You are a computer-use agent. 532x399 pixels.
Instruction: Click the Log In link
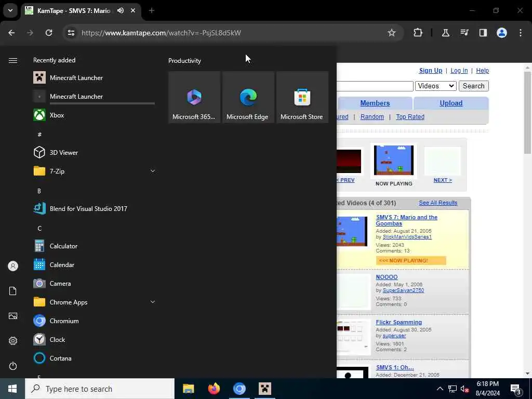[x=459, y=71]
